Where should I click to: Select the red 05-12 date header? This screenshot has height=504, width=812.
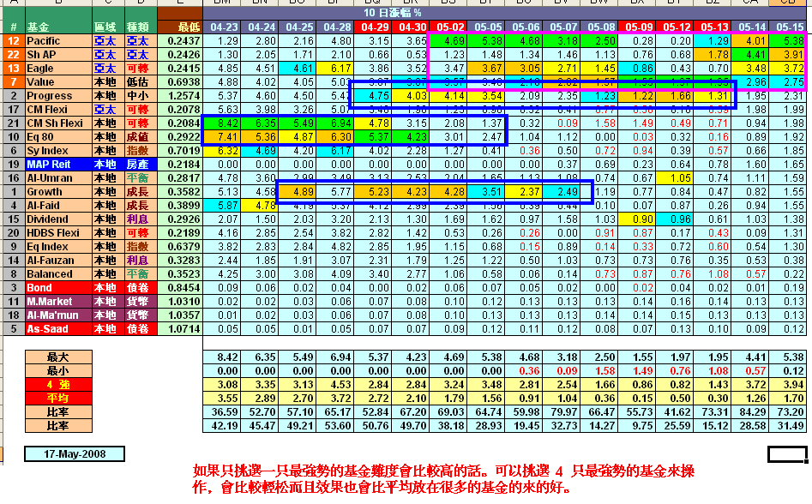click(x=676, y=27)
